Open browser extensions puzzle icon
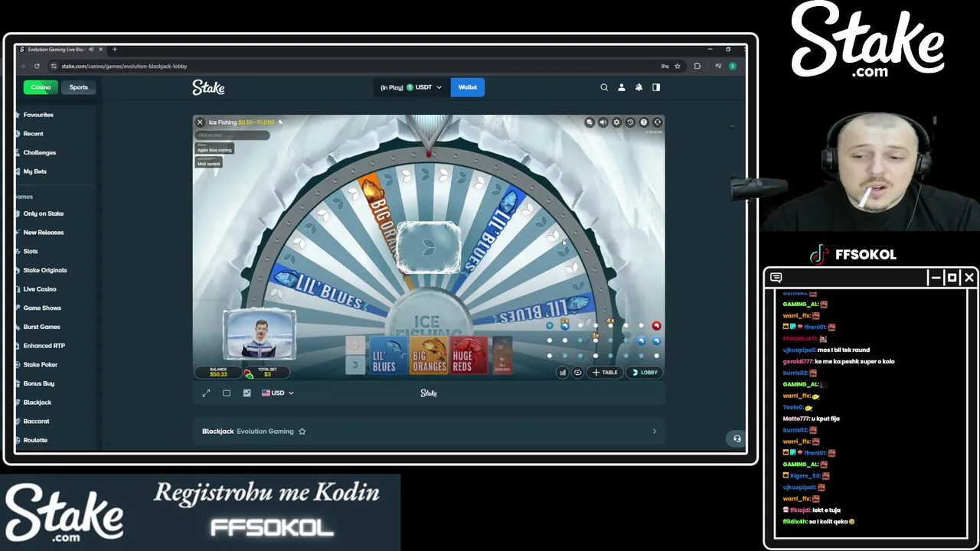The width and height of the screenshot is (980, 551). (697, 67)
